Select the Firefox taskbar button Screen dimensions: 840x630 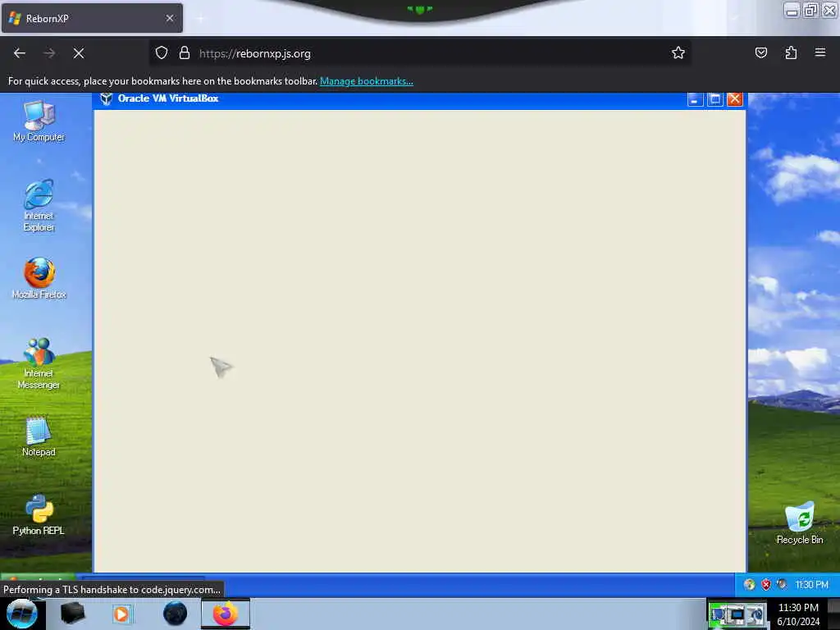tap(226, 614)
